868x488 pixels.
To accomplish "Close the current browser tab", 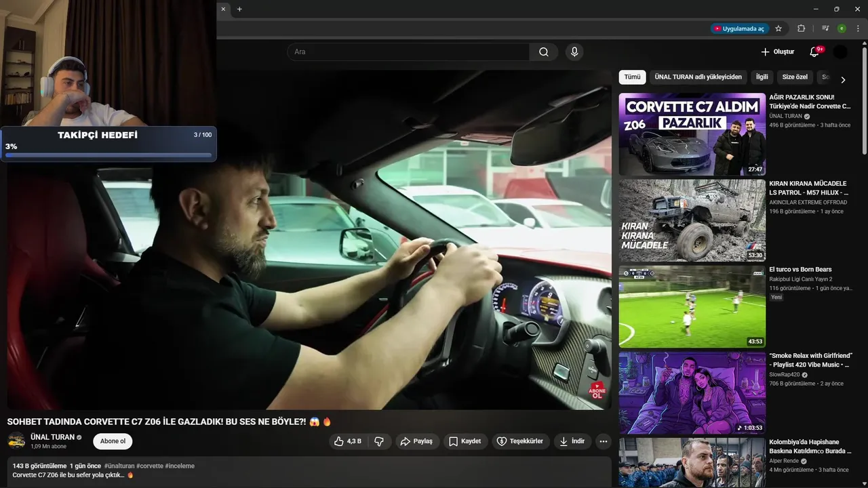I will [x=223, y=9].
